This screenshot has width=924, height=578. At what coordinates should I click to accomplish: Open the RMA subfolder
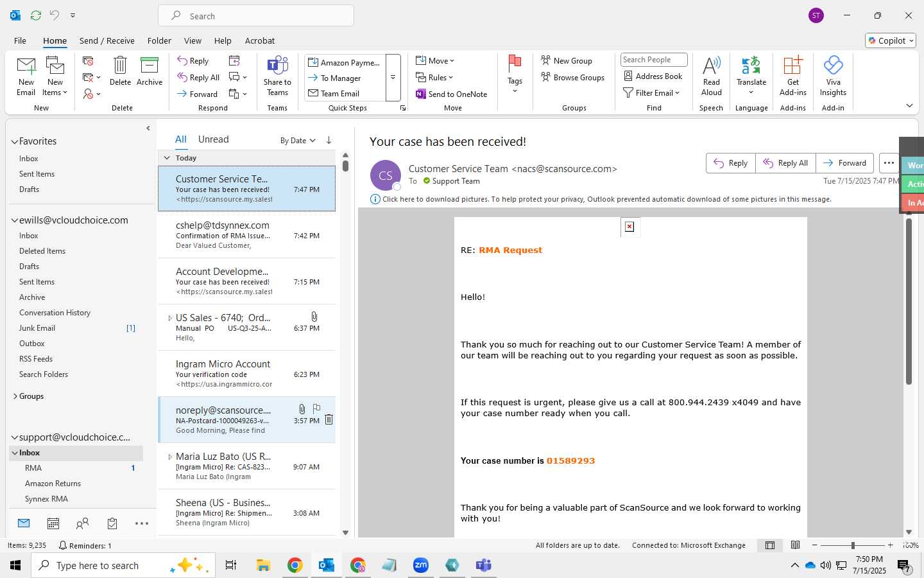click(33, 468)
